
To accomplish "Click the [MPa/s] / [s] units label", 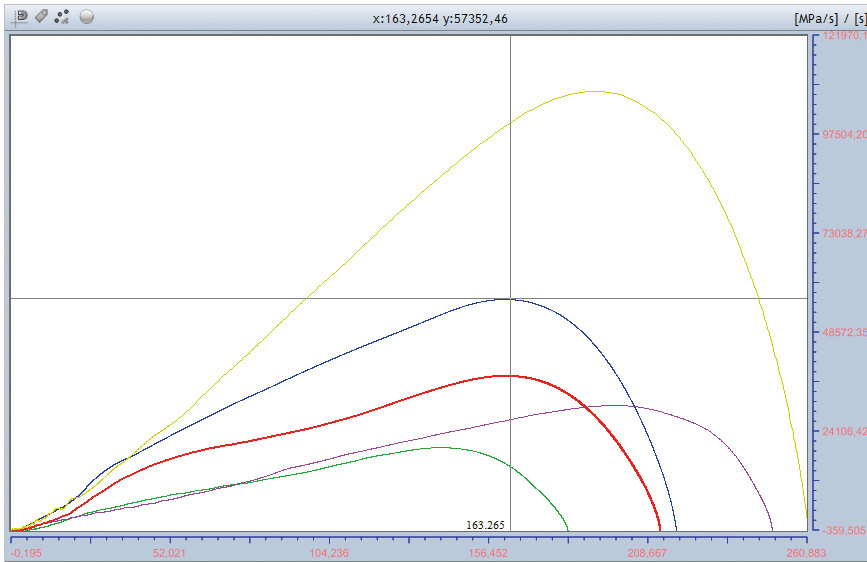I will click(x=830, y=19).
